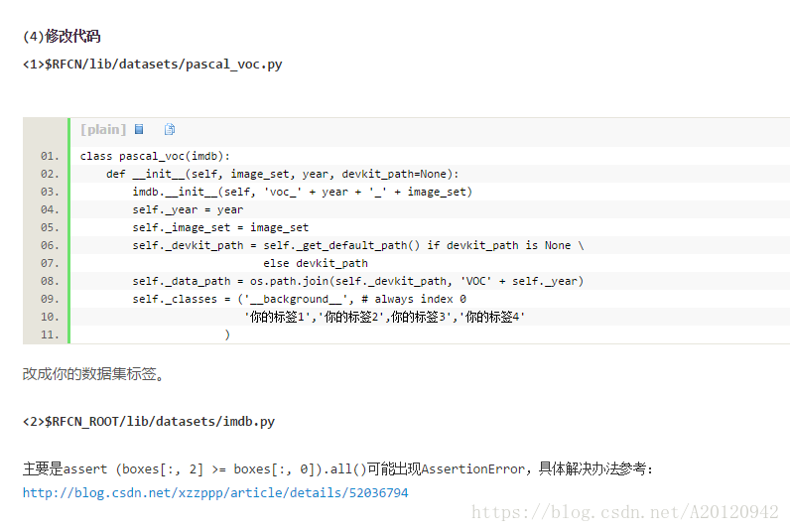Screen dimensions: 790x532
Task: Click the sentence starting '主要是assert (boxes[:, 2]'
Action: [x=337, y=469]
